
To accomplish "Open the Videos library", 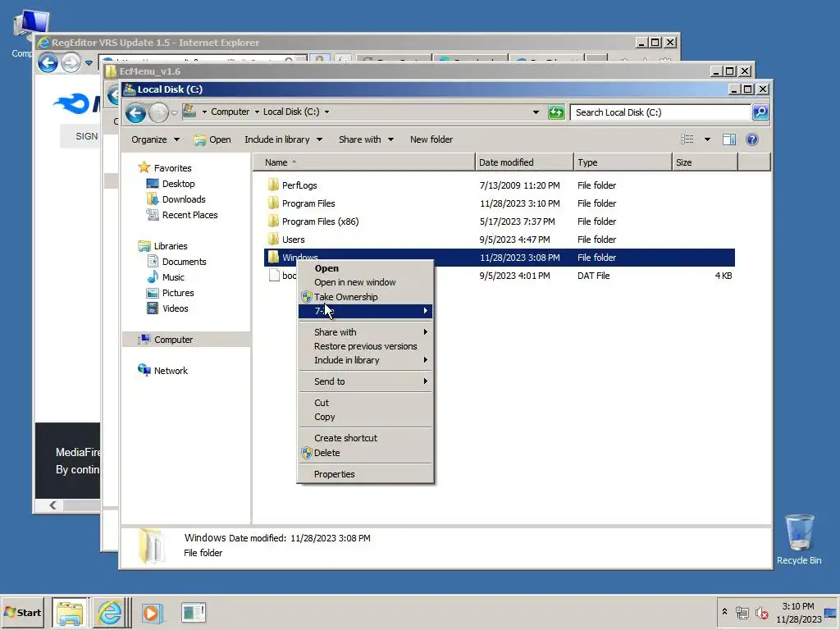I will point(176,308).
